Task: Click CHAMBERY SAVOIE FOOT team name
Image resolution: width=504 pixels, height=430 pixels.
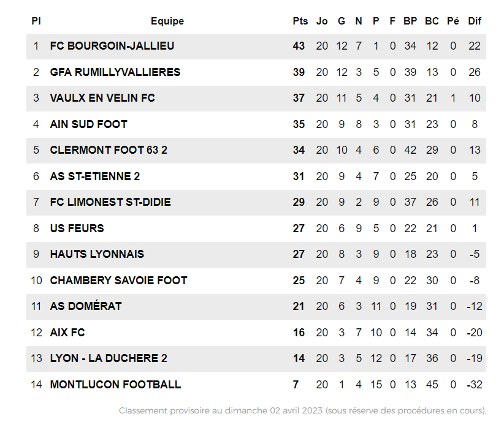Action: pyautogui.click(x=118, y=281)
